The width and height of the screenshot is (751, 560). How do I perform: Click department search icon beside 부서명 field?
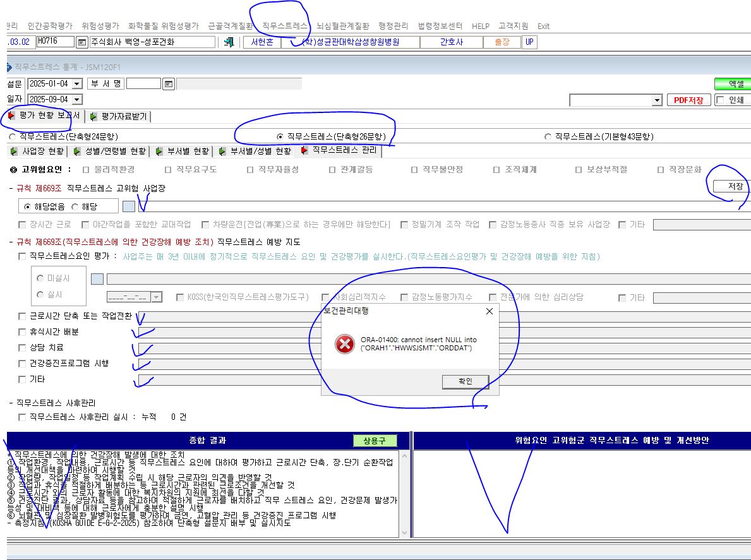pyautogui.click(x=169, y=84)
